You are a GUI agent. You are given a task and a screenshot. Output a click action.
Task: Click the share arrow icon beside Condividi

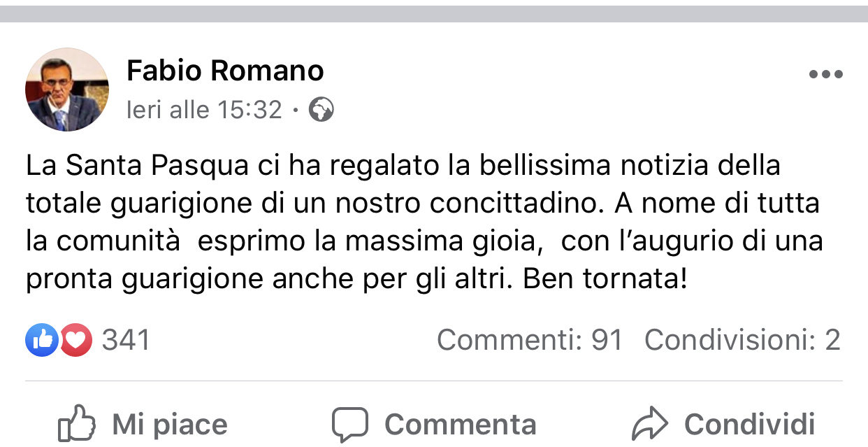click(x=649, y=424)
